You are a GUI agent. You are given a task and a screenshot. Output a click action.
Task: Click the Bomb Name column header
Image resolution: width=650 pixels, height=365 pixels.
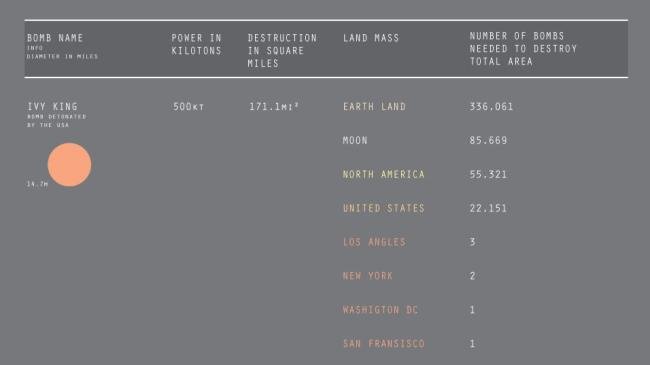tap(55, 38)
